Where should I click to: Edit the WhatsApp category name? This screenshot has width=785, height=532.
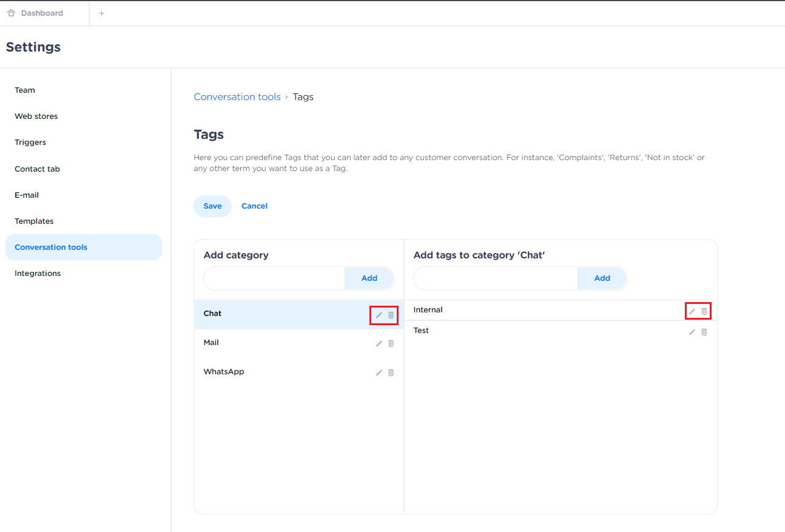(x=379, y=372)
